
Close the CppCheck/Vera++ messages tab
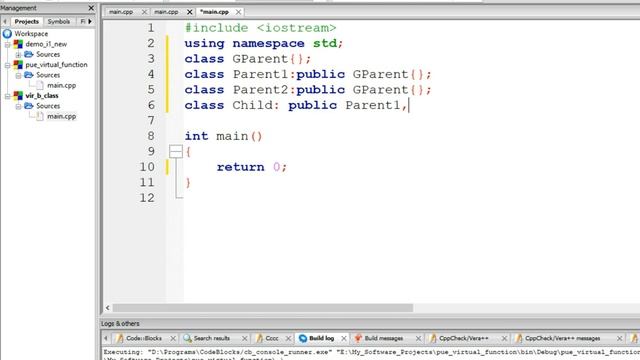pos(619,338)
